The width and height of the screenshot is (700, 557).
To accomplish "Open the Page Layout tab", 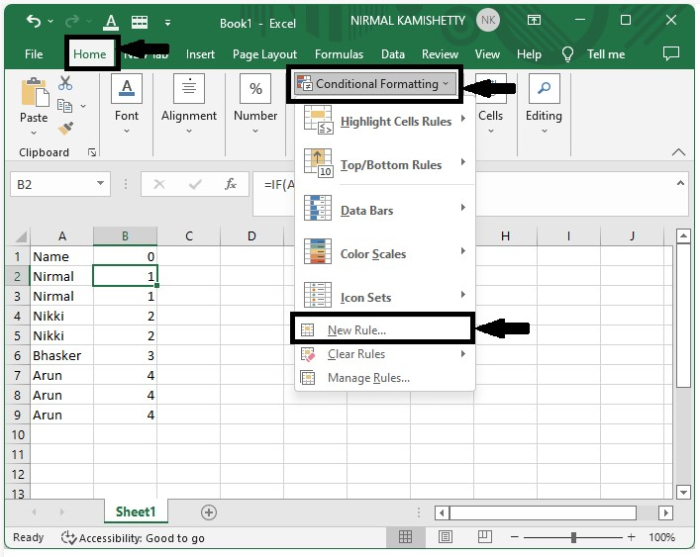I will click(264, 54).
